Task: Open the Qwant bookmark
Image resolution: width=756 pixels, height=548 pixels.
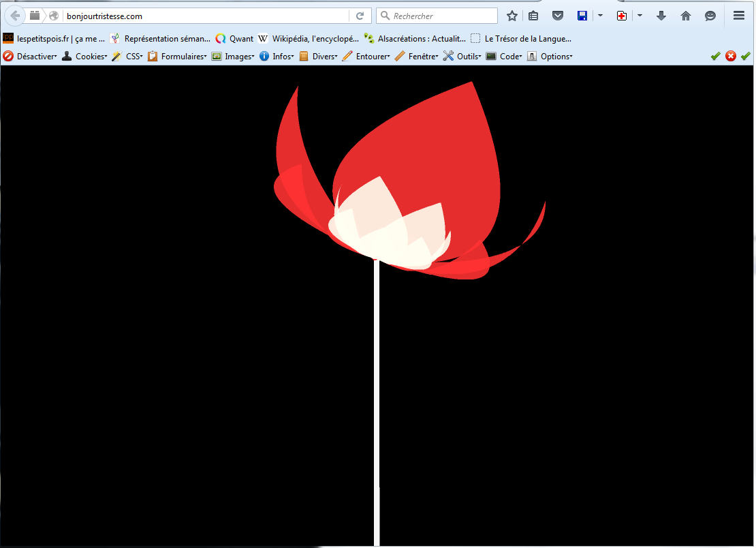Action: 234,39
